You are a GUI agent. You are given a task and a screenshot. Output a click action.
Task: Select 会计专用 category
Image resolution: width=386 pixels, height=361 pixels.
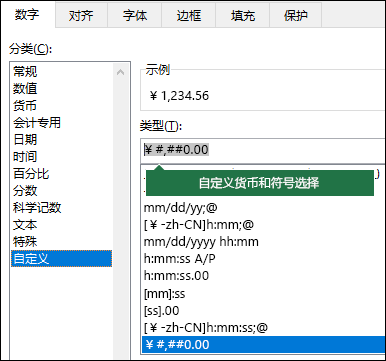click(62, 122)
